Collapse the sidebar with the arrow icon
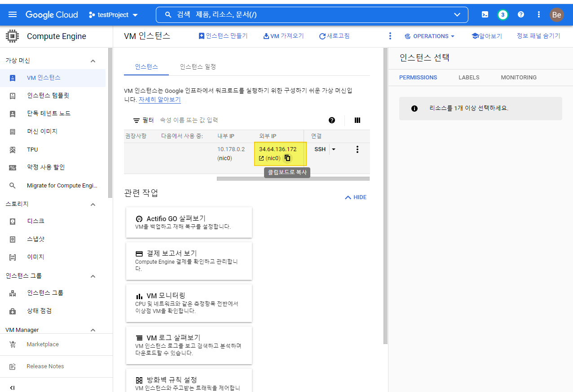This screenshot has width=573, height=392. [x=12, y=388]
